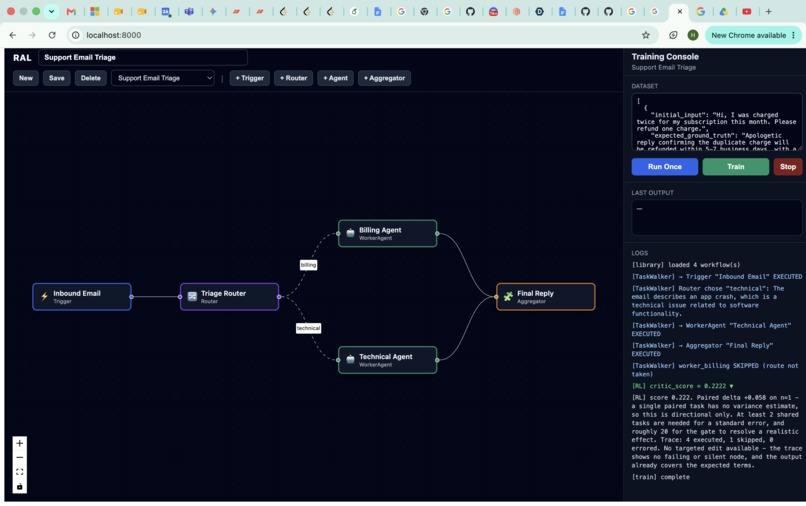Click the robot icon on Billing Agent node
Viewport: 806px width, 506px height.
coord(350,233)
